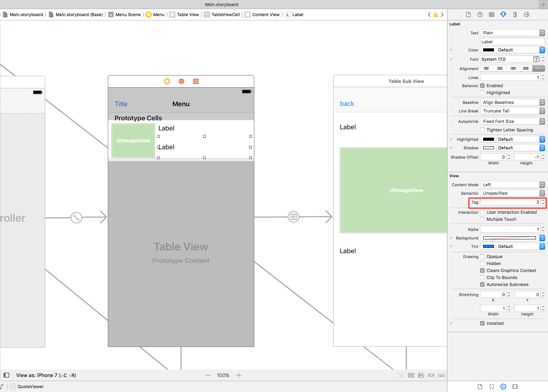This screenshot has width=548, height=392.
Task: Click the Title bar button item
Action: point(121,104)
